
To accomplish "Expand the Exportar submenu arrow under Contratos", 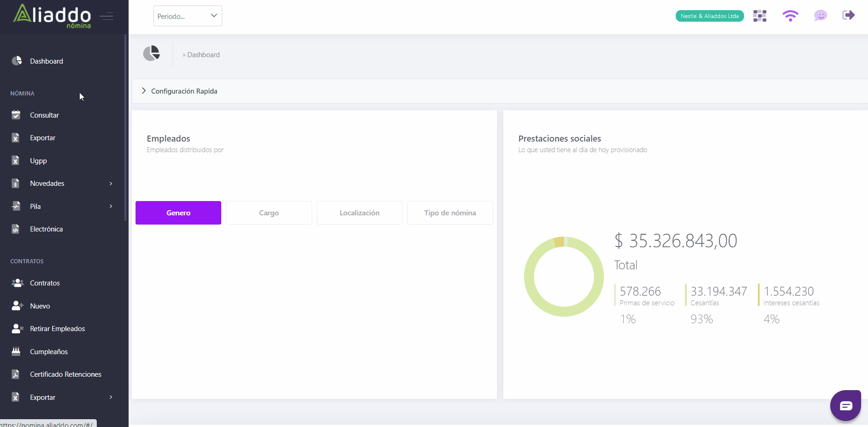I will tap(111, 397).
